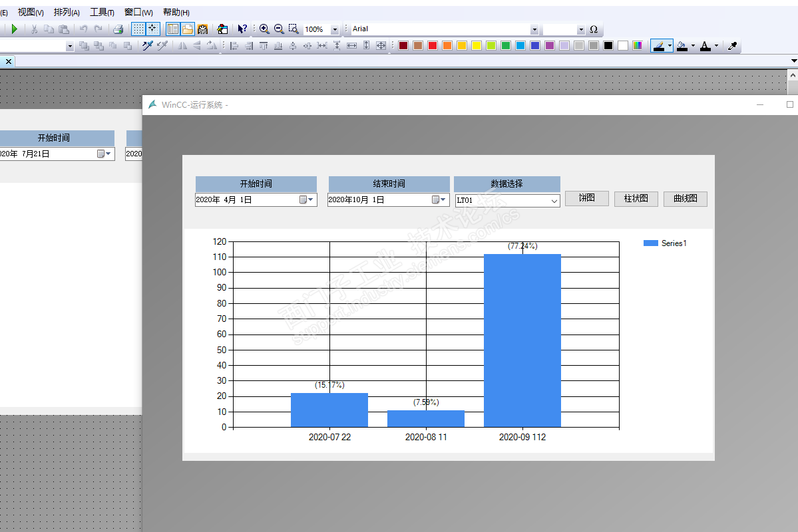Screen dimensions: 798x532
Task: Click the Zoom Out magnifier
Action: coord(279,29)
